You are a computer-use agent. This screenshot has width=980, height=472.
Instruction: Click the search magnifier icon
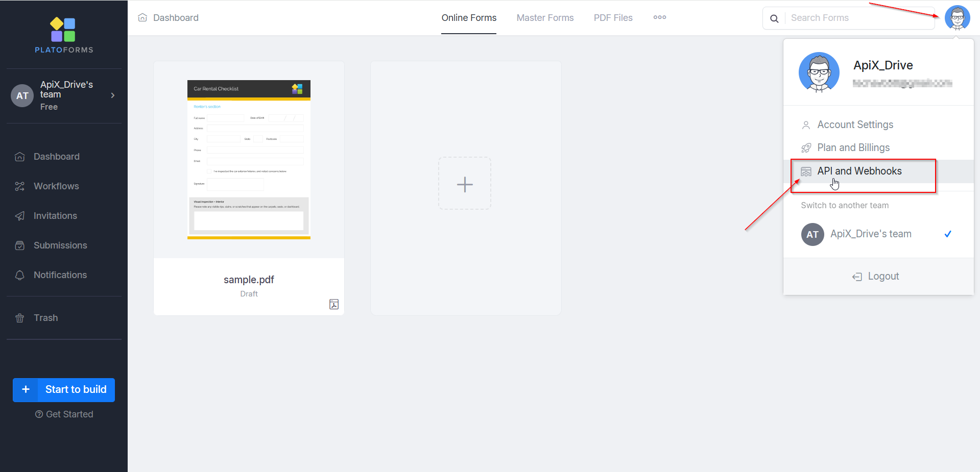[x=774, y=18]
